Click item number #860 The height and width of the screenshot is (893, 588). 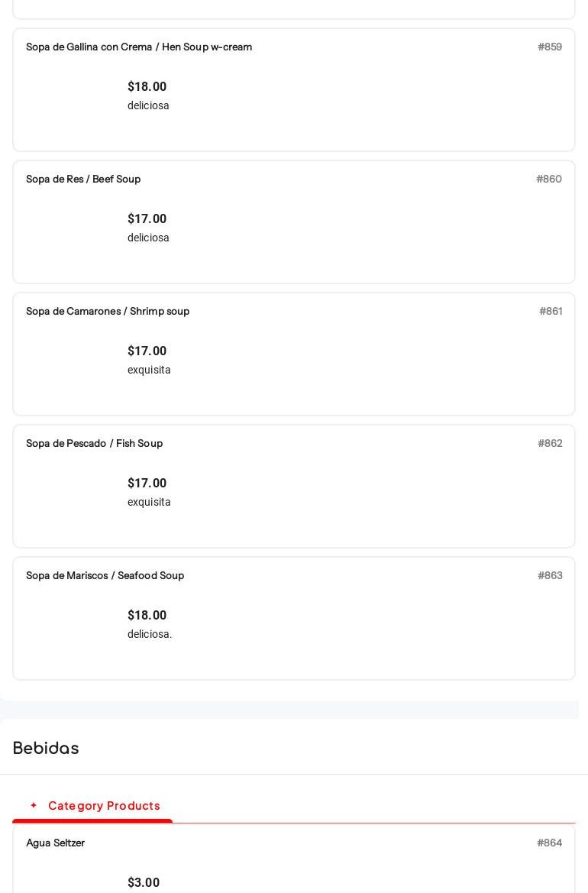click(x=549, y=180)
